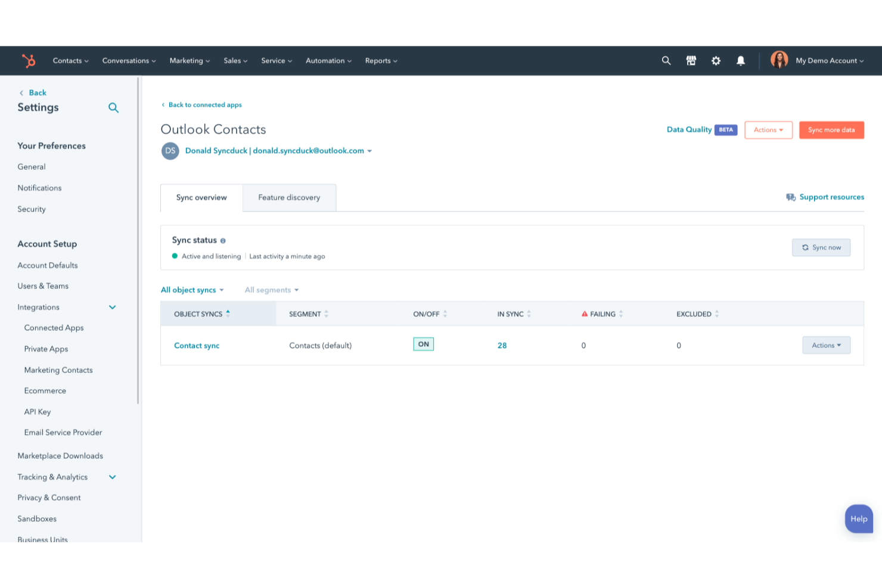Open Marketing Contacts settings
The height and width of the screenshot is (588, 882).
[58, 370]
